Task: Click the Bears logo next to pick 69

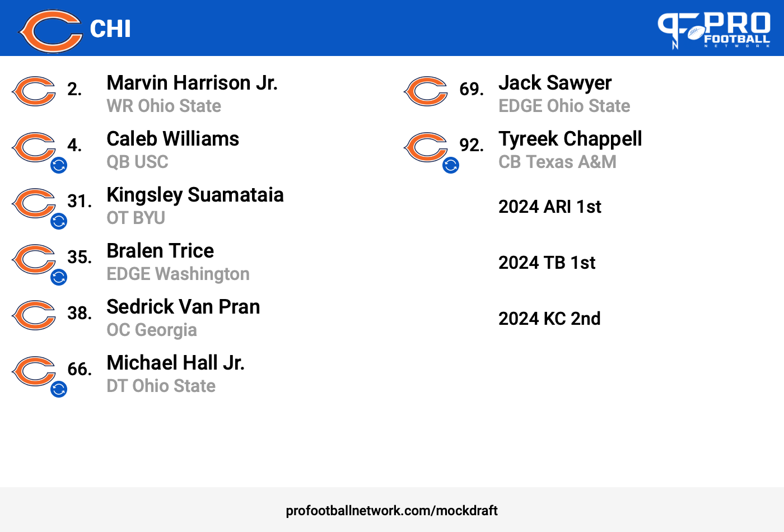Action: 426,91
